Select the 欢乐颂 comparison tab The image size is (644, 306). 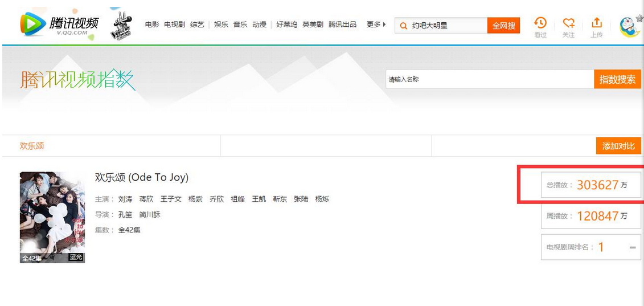pos(32,146)
